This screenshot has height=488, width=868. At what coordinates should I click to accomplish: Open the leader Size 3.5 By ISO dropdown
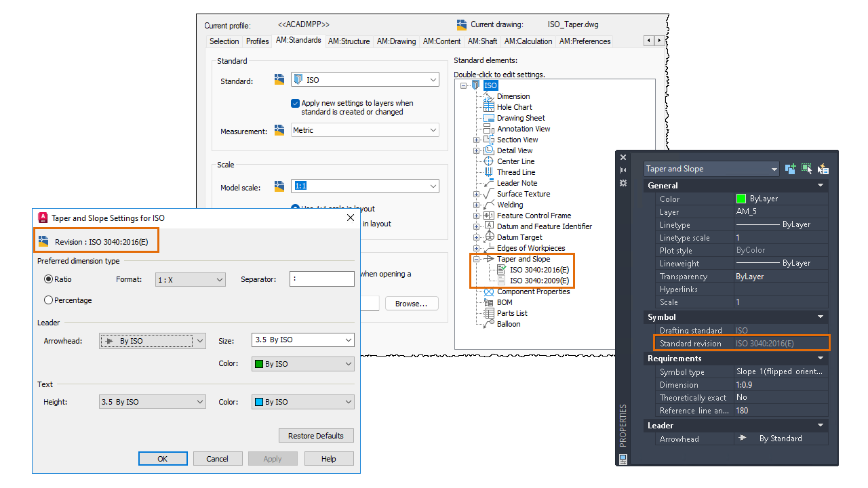302,340
